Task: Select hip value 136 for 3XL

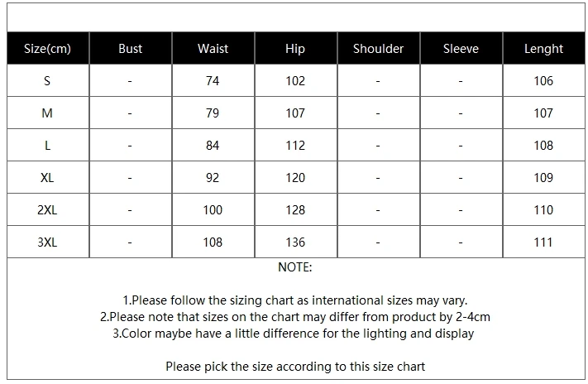Action: coord(295,242)
